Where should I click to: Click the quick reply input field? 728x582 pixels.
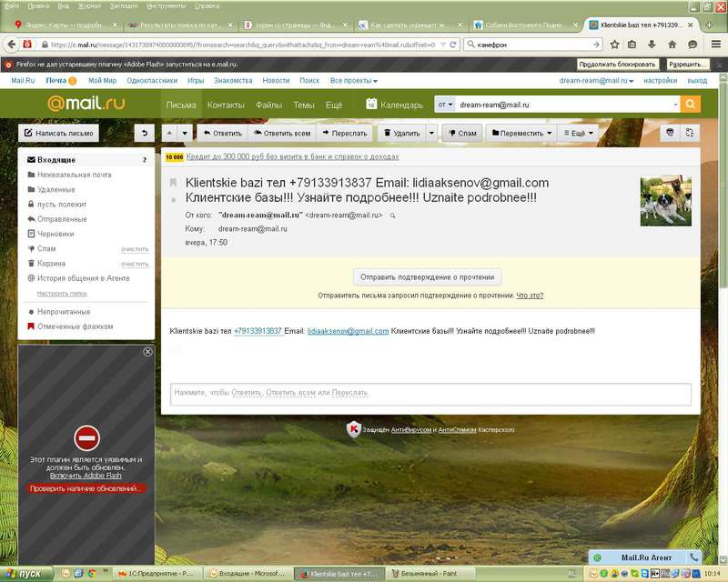(430, 393)
